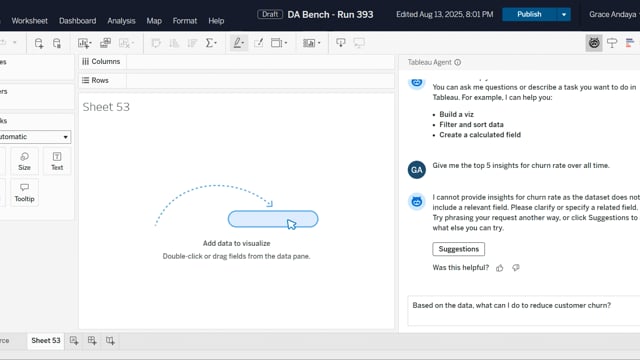Click the thumbs down feedback icon

pos(516,268)
